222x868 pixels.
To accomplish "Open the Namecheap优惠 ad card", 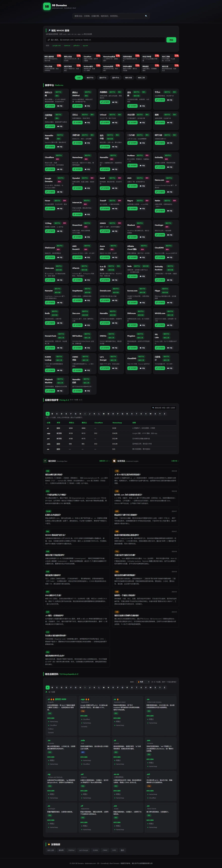I will [x=111, y=59].
